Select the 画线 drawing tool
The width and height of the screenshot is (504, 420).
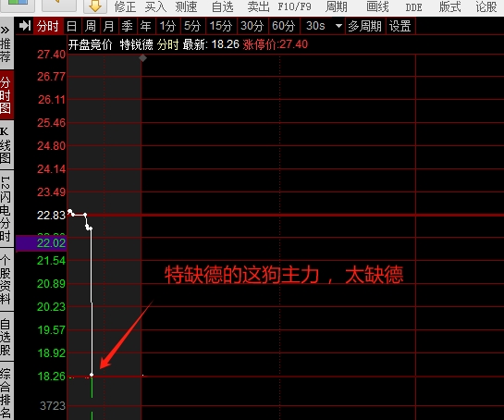pos(377,6)
